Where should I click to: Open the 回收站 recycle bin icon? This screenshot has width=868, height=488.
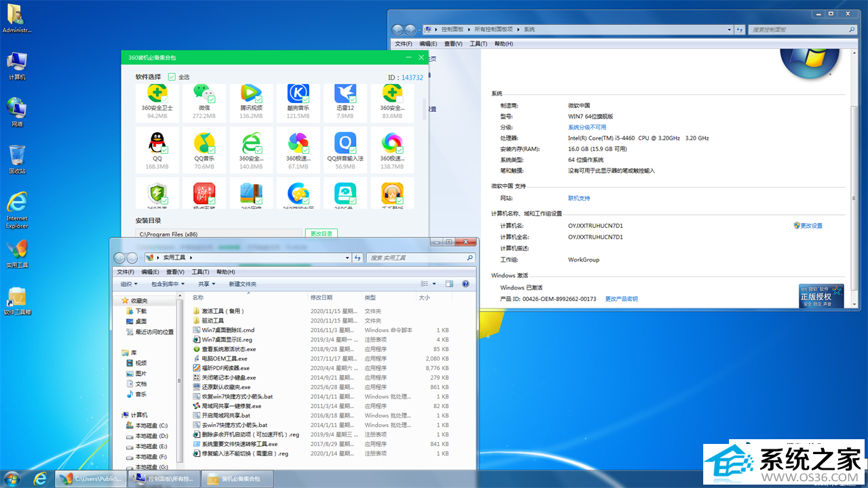17,159
